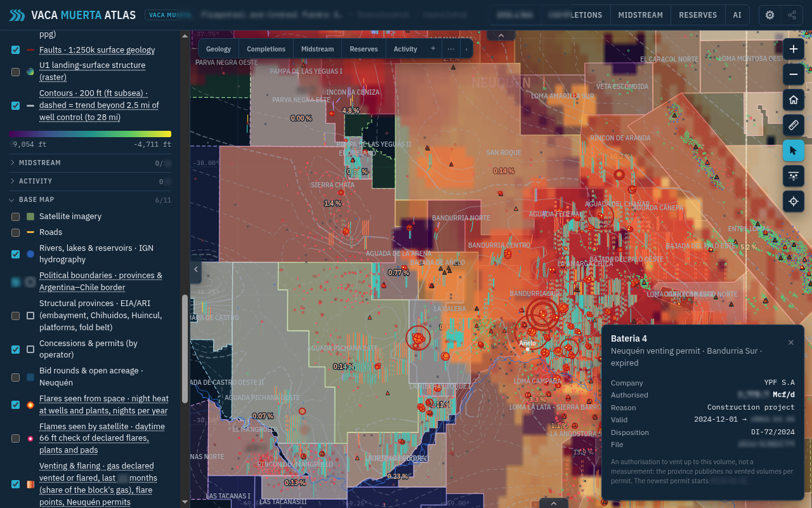Add a tab with the plus icon
Image resolution: width=812 pixels, height=508 pixels.
[x=433, y=49]
